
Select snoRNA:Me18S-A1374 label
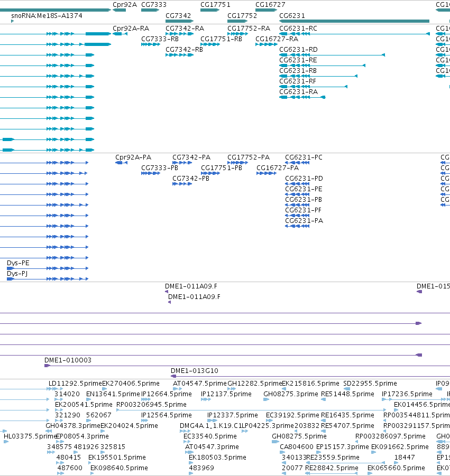(47, 15)
